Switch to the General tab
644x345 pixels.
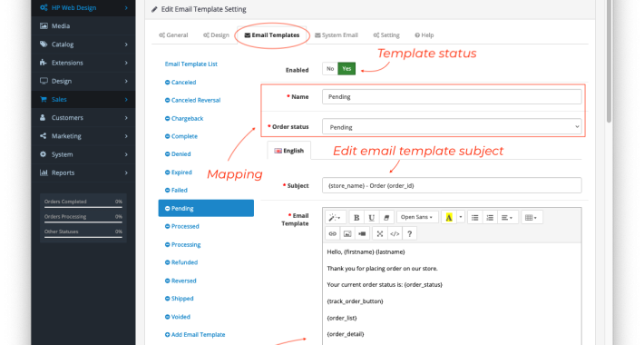coord(173,35)
